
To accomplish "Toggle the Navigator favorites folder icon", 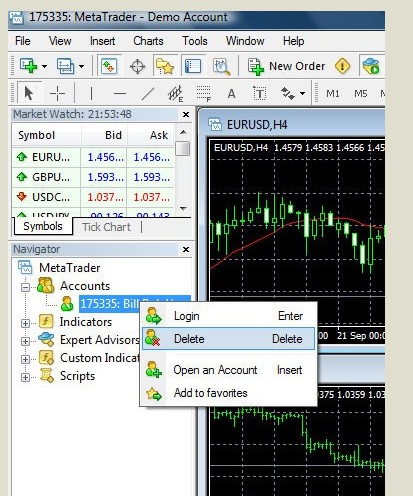I will pyautogui.click(x=165, y=66).
